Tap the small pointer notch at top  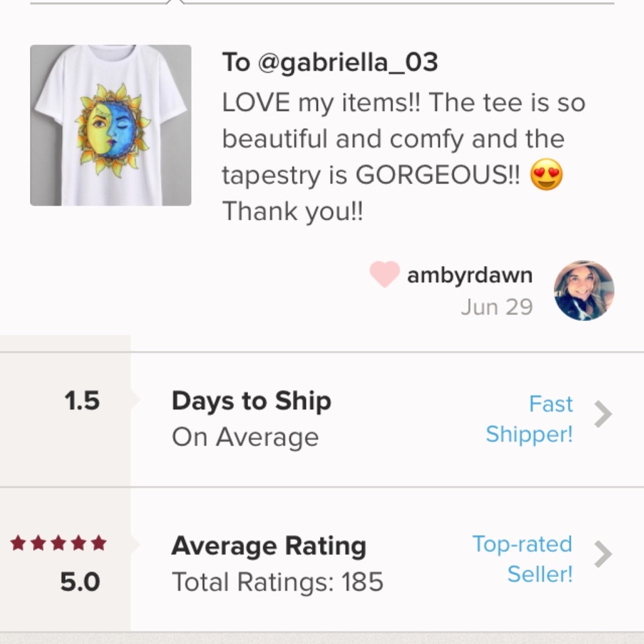(x=174, y=3)
